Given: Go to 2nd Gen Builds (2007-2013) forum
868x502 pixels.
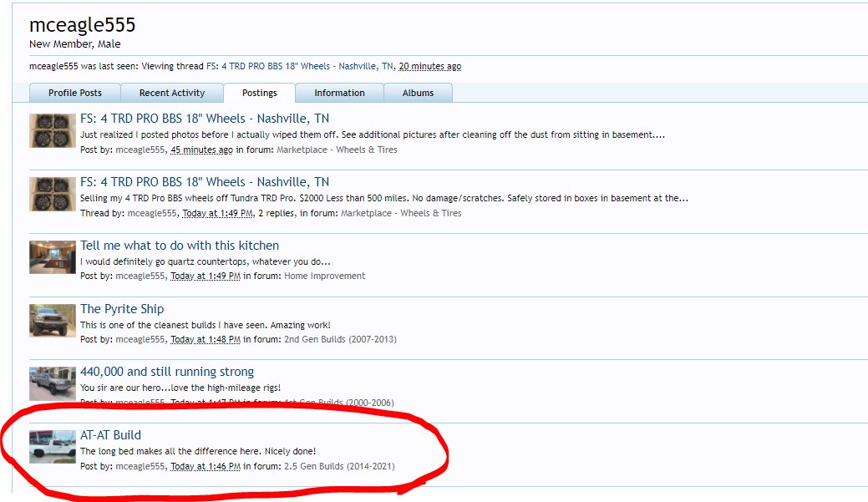Looking at the screenshot, I should tap(340, 339).
